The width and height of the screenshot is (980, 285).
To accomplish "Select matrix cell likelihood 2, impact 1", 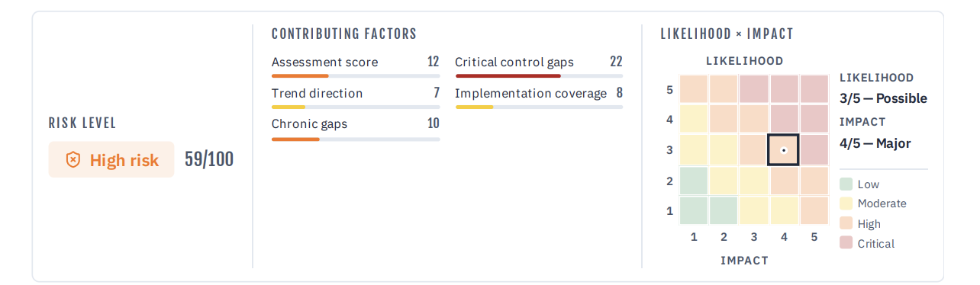I will pyautogui.click(x=694, y=181).
